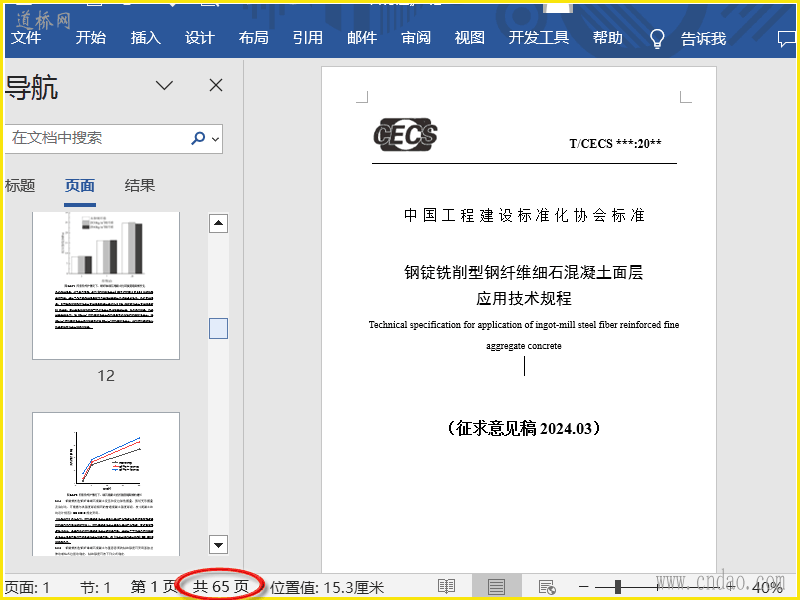Expand the search options dropdown arrow
Screen dimensions: 800x600
pyautogui.click(x=215, y=138)
